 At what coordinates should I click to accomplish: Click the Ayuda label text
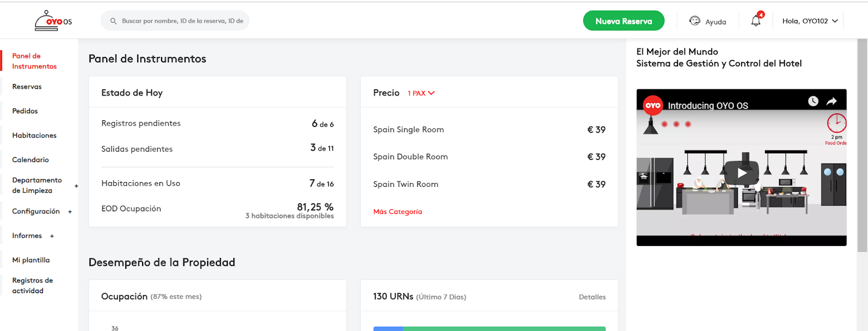[x=716, y=22]
